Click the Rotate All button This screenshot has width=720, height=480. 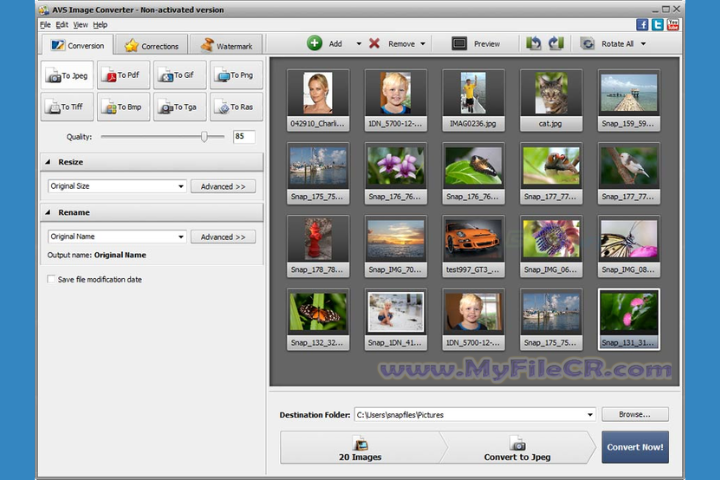[608, 44]
